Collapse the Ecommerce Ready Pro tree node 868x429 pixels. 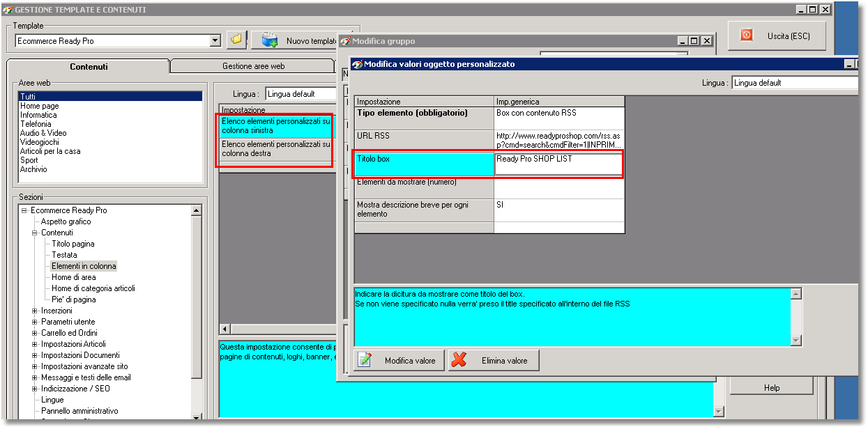(x=24, y=210)
